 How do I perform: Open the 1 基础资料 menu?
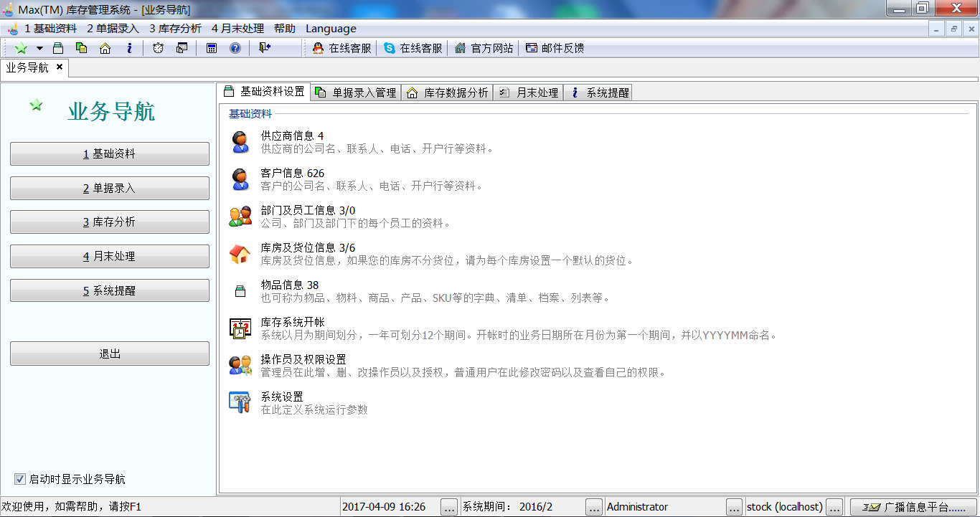[50, 29]
